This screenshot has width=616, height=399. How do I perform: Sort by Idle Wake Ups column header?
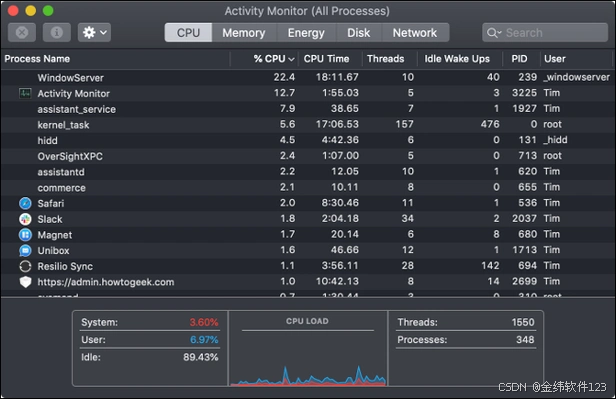click(x=457, y=59)
